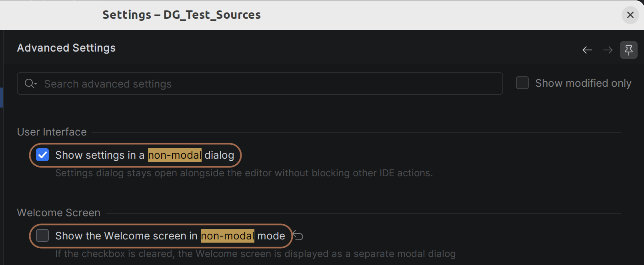644x265 pixels.
Task: Click the blue selected item strip in sidebar
Action: [2, 98]
